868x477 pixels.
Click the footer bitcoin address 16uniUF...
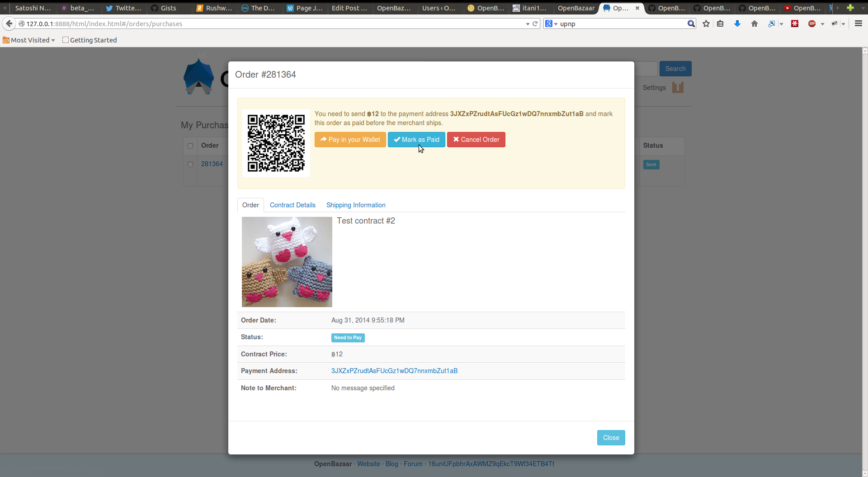(x=491, y=464)
